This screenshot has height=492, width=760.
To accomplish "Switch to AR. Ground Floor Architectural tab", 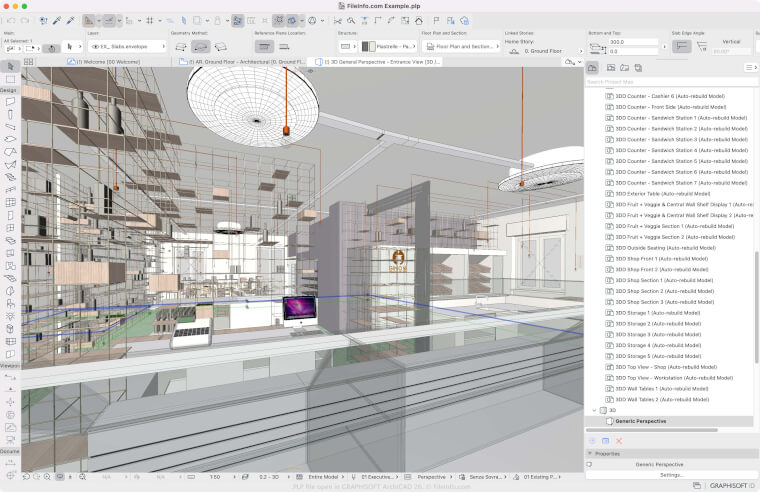I will click(x=247, y=61).
